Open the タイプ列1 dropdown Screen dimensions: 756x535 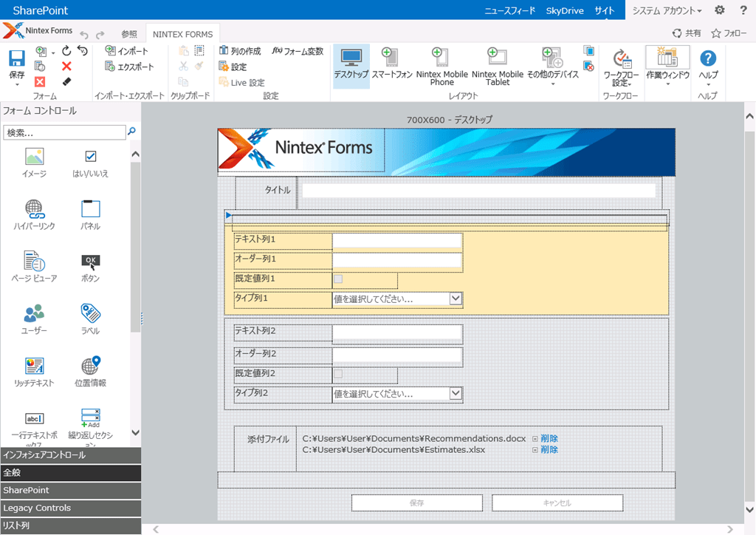[x=456, y=299]
